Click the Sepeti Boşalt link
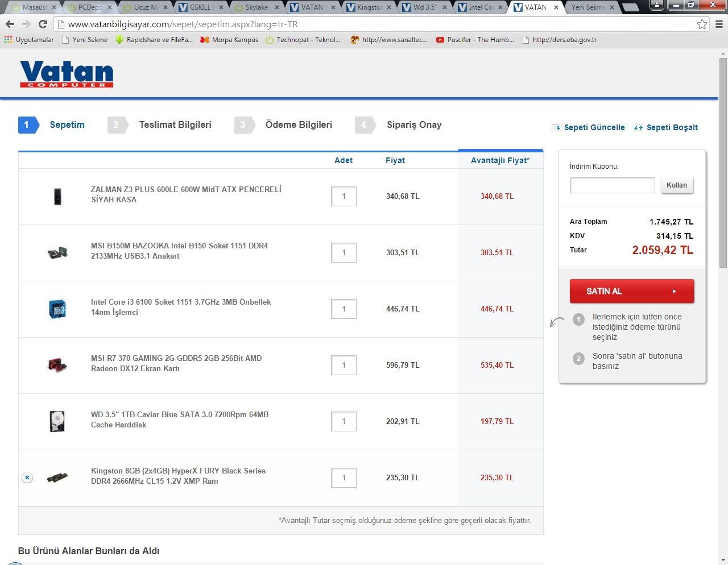 coord(666,127)
